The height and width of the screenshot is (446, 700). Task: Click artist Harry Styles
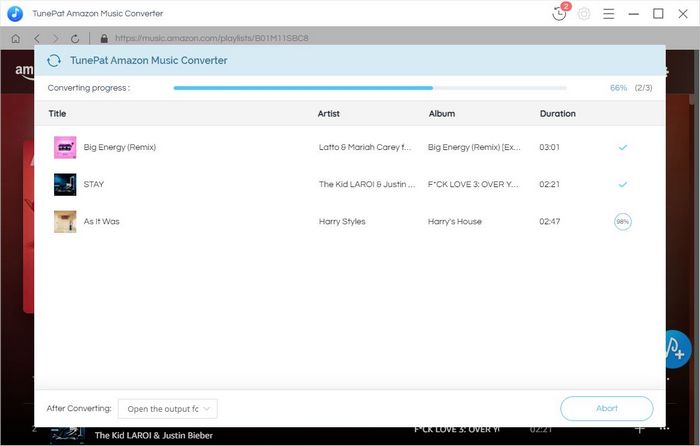pos(342,221)
